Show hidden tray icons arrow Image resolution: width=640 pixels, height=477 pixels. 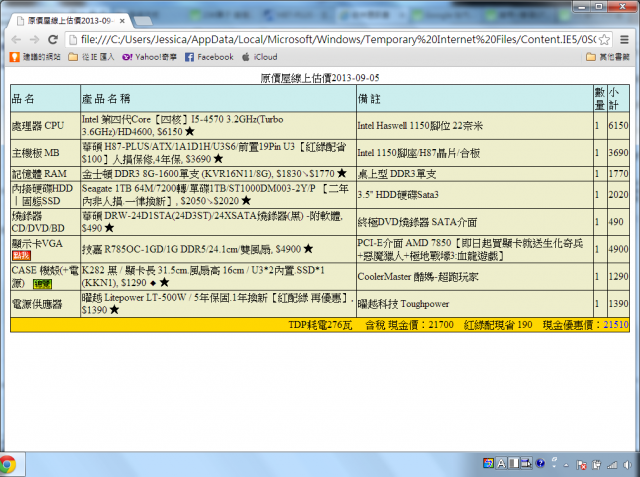tap(566, 465)
